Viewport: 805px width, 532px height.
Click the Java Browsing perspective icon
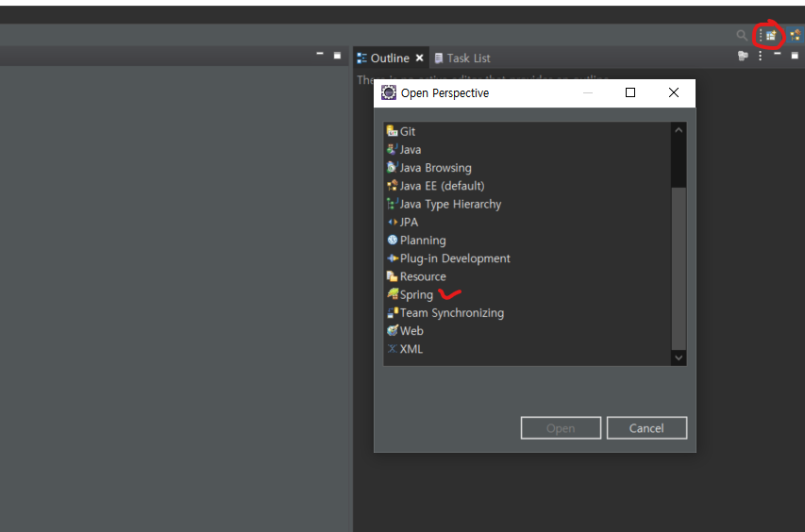[x=393, y=167]
